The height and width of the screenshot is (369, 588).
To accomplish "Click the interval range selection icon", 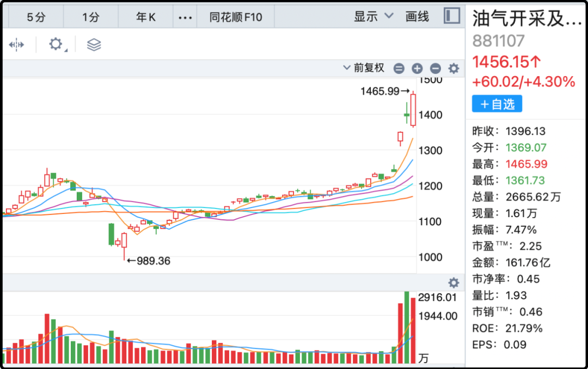I will 16,45.
